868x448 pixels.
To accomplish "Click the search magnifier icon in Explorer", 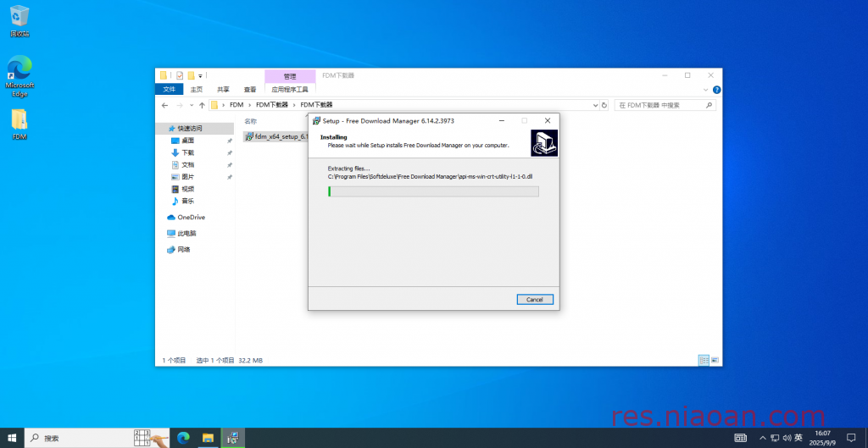I will point(709,105).
